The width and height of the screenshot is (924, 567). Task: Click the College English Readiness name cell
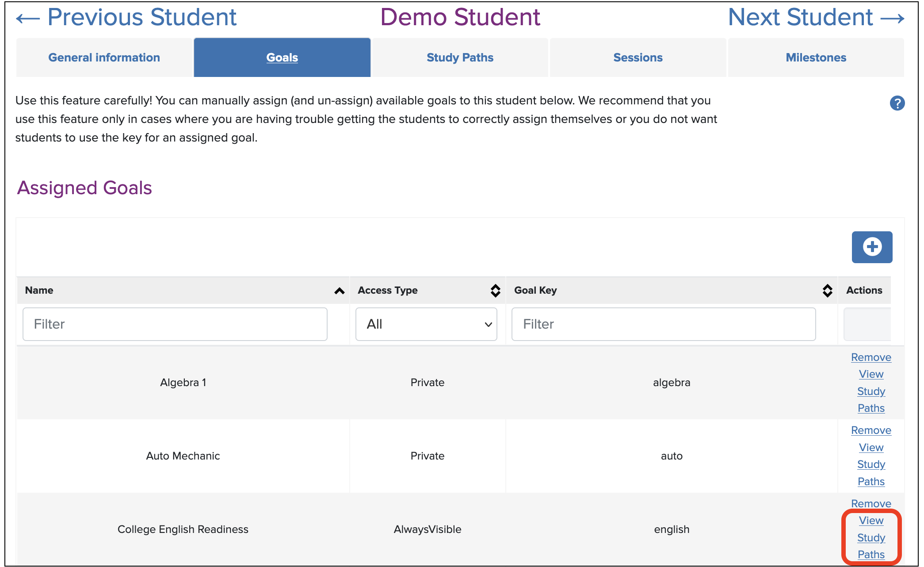click(x=183, y=529)
